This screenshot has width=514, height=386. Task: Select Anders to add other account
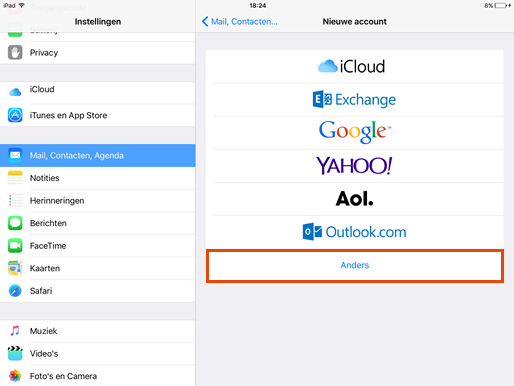point(355,266)
